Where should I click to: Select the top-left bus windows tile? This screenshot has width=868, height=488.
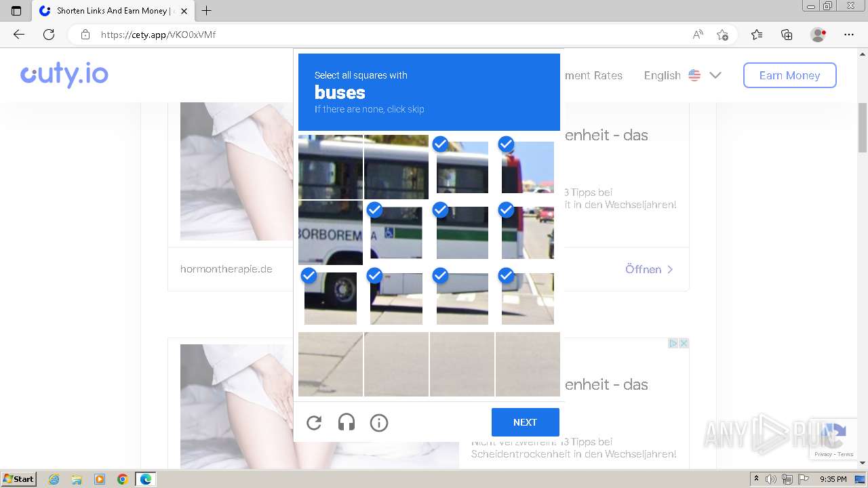(330, 167)
